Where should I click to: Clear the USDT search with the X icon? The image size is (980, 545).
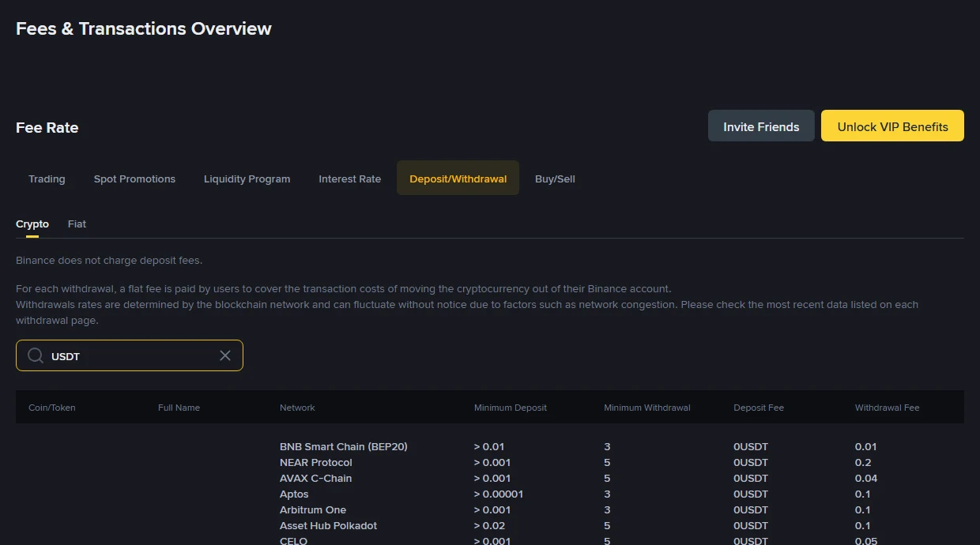pyautogui.click(x=225, y=355)
